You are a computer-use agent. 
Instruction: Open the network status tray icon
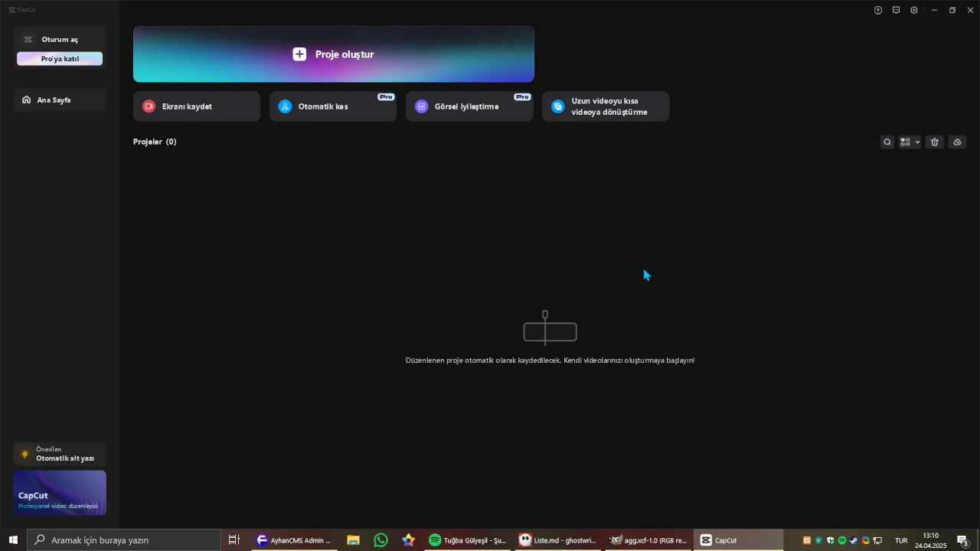(877, 540)
